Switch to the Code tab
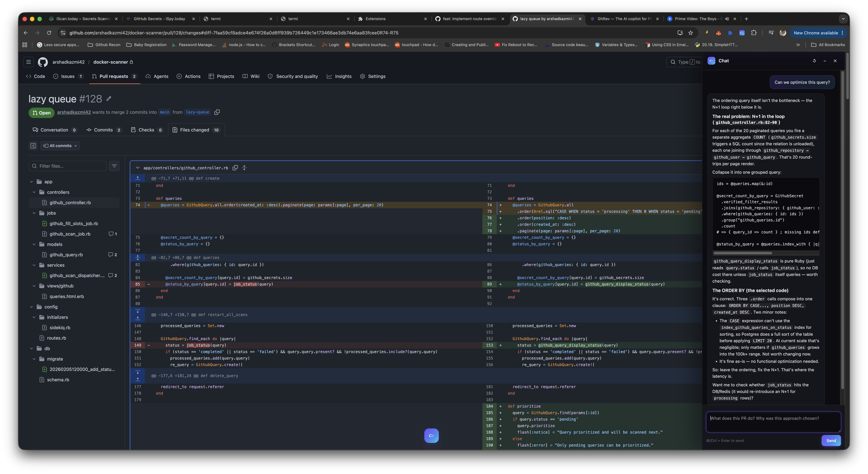 tap(35, 76)
